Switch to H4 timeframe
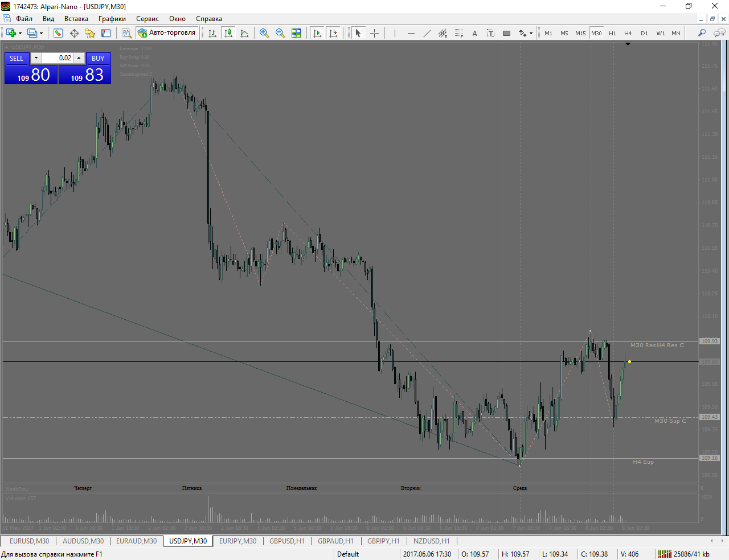The width and height of the screenshot is (729, 560). tap(628, 33)
